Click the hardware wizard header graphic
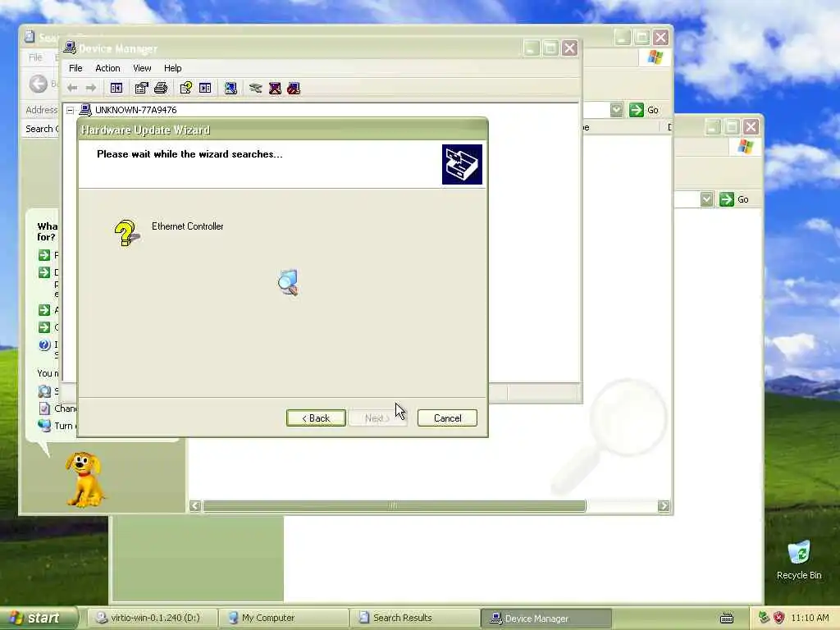This screenshot has width=840, height=630. pyautogui.click(x=462, y=164)
